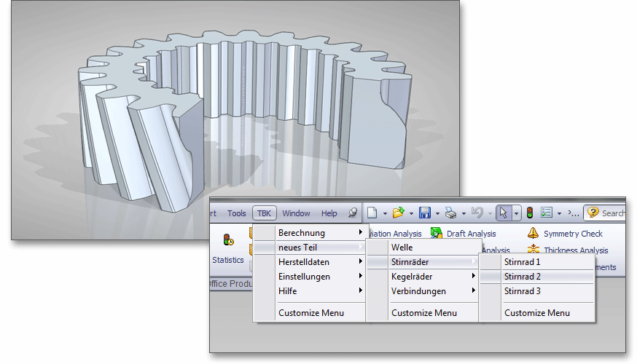
Task: Click the Print icon
Action: (450, 213)
